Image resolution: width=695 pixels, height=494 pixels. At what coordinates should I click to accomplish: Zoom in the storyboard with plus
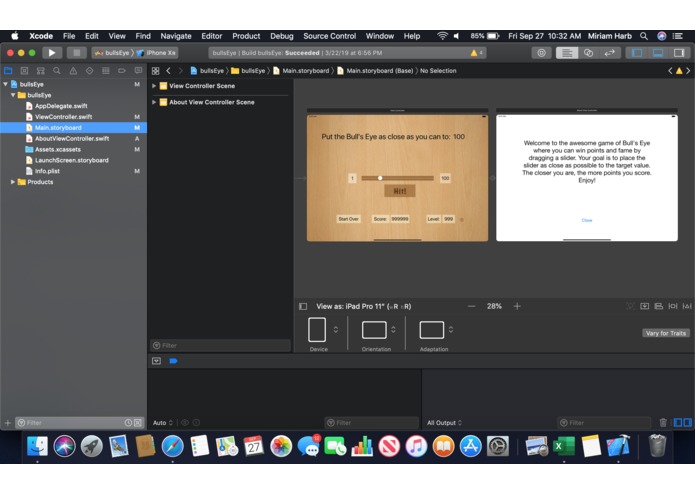(517, 306)
